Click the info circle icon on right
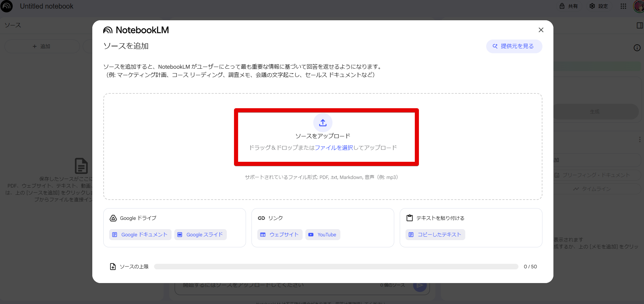 [x=637, y=48]
